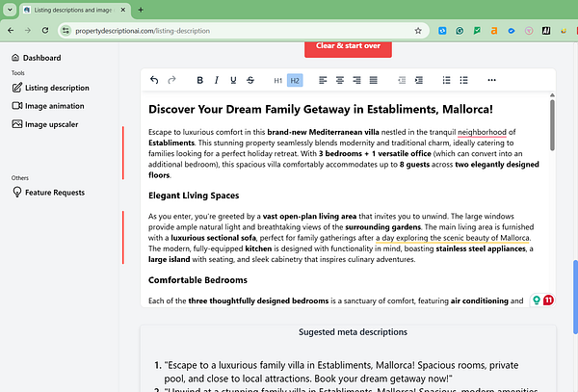578x392 pixels.
Task: Go back in browser history
Action: coord(11,31)
